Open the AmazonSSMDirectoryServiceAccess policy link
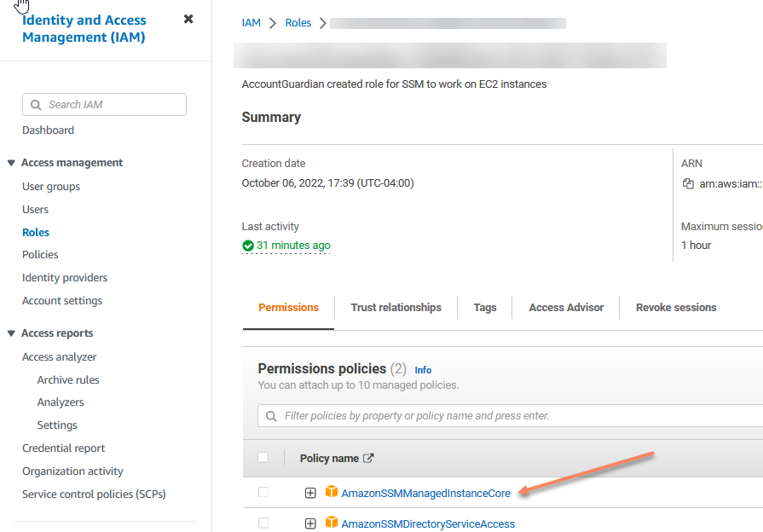Screen dimensions: 763x532 tap(428, 523)
